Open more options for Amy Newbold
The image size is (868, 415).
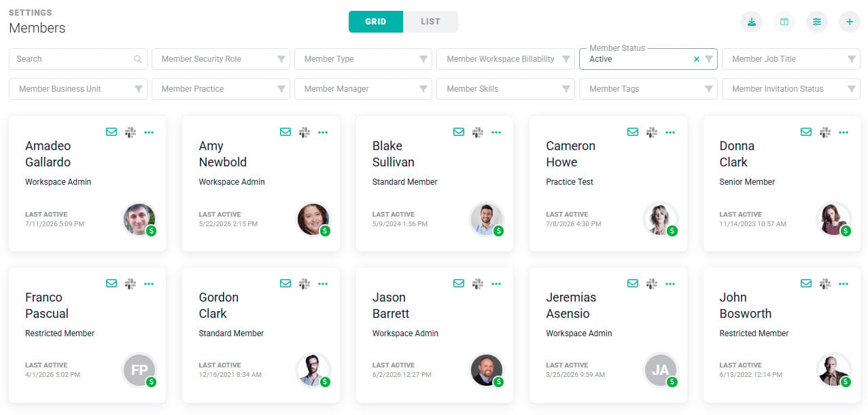point(323,132)
